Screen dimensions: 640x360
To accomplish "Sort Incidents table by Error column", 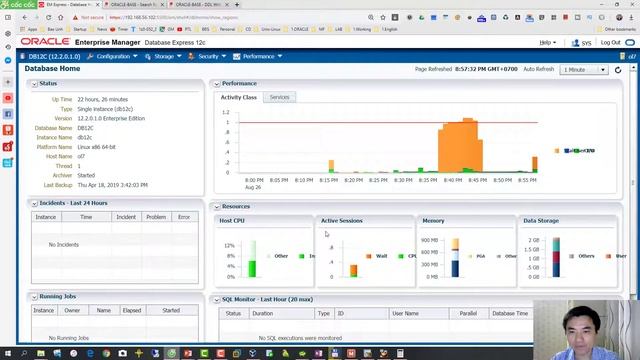I will (x=184, y=217).
